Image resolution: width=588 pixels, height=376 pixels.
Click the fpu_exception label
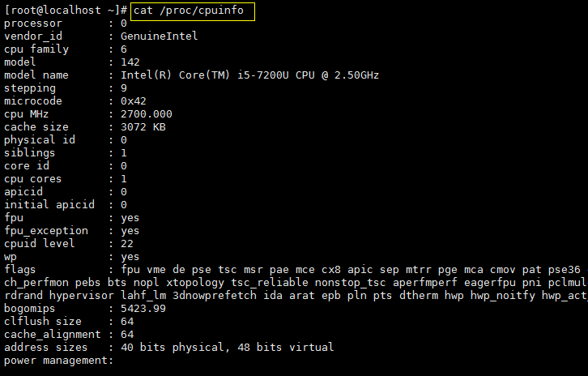pos(45,230)
